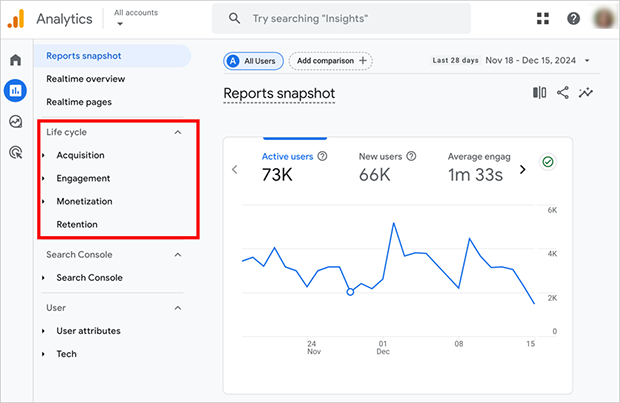
Task: Click the user profile avatar
Action: pos(604,18)
